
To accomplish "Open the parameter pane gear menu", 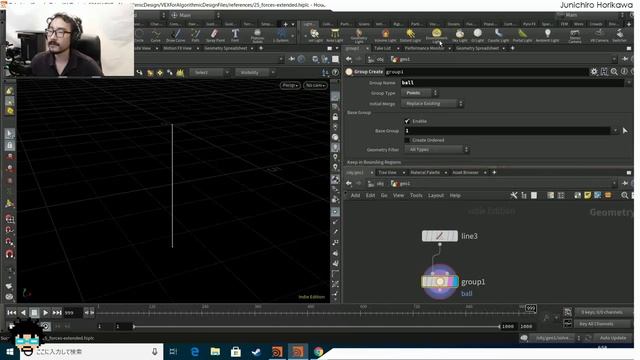I will click(594, 72).
